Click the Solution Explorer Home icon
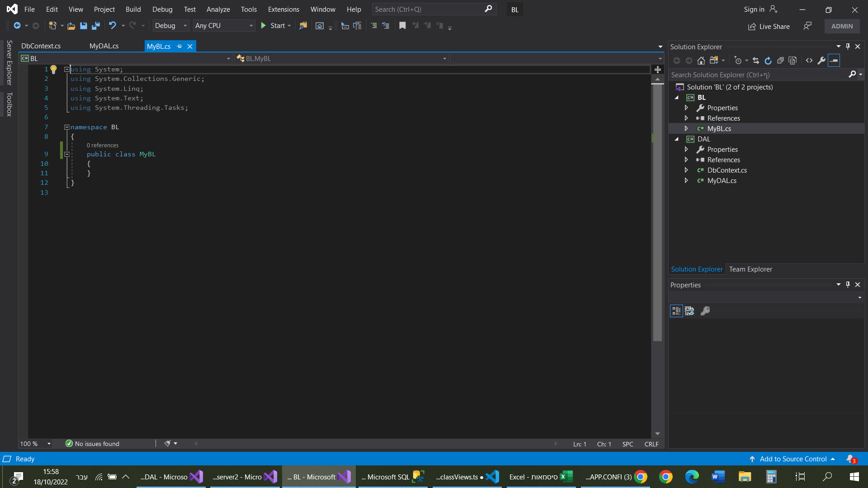Image resolution: width=868 pixels, height=488 pixels. (701, 61)
